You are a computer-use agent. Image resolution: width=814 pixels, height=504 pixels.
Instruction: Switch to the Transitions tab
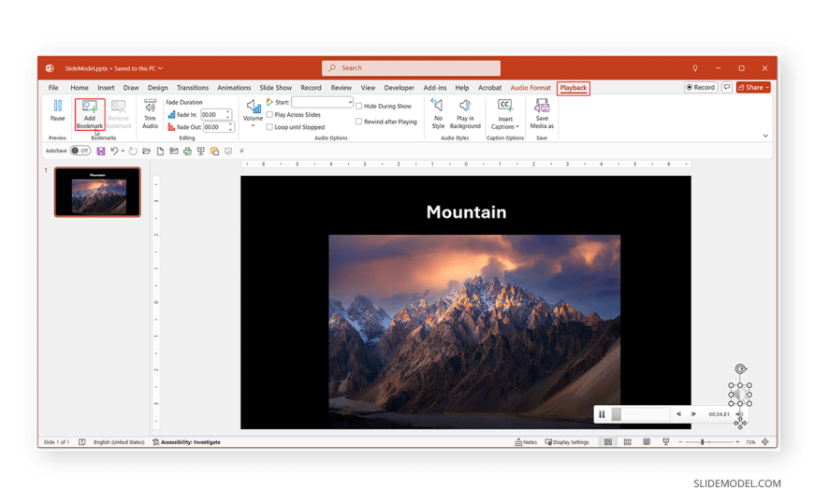click(x=193, y=88)
